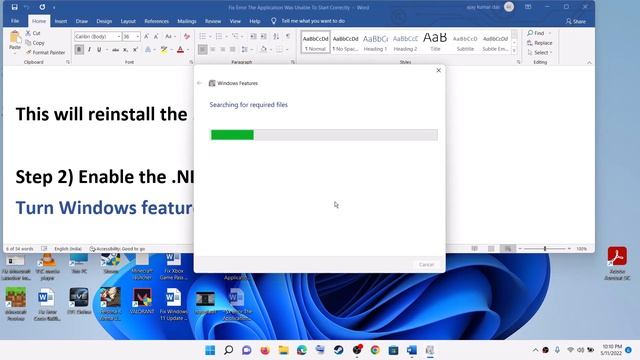The height and width of the screenshot is (360, 640).
Task: Toggle Superscript formatting
Action: [135, 49]
